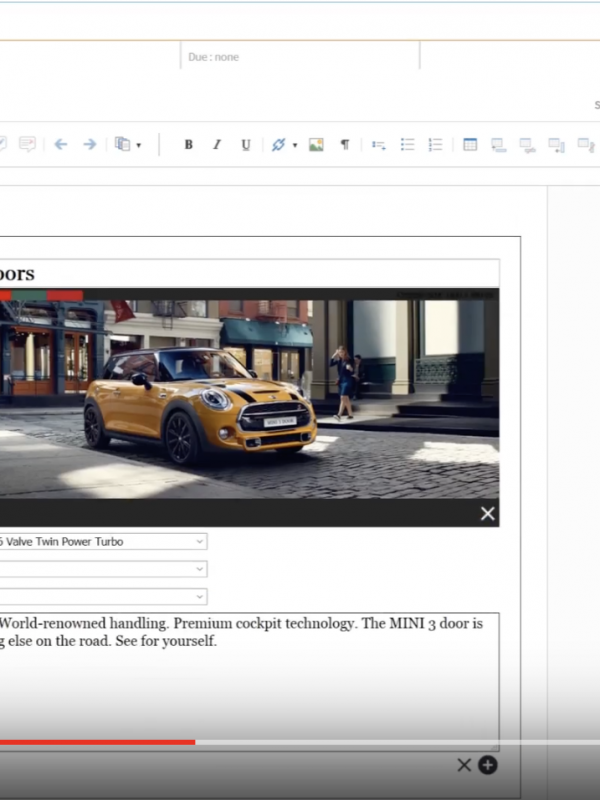Toggle paragraph marks pilcrow icon
Viewport: 600px width, 800px height.
click(345, 144)
